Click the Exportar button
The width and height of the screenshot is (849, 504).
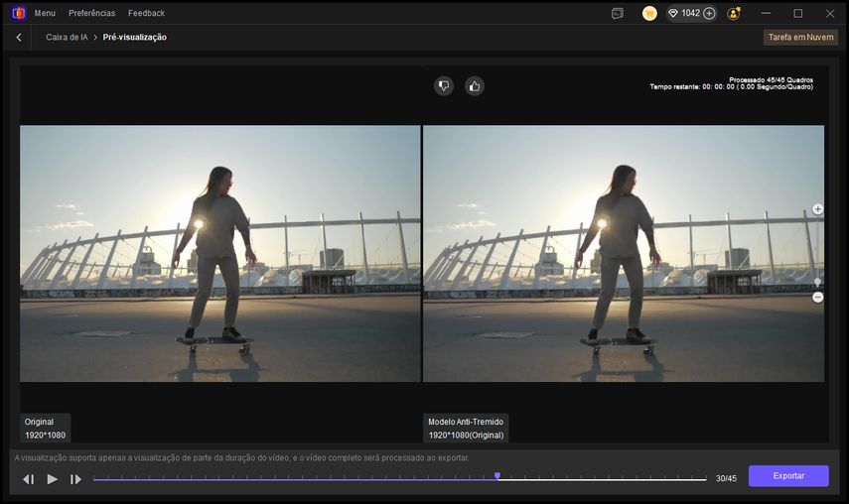(x=788, y=476)
